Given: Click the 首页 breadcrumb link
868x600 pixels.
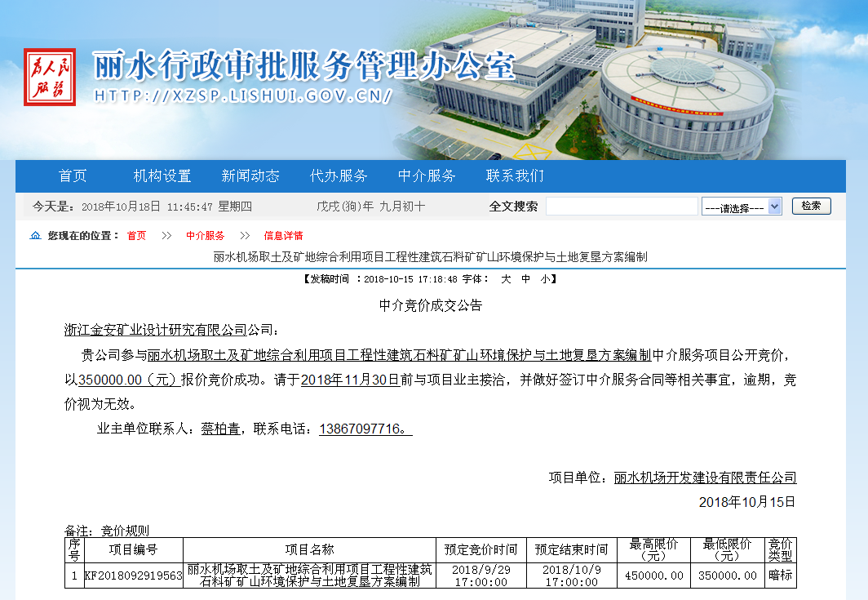Looking at the screenshot, I should pyautogui.click(x=136, y=235).
